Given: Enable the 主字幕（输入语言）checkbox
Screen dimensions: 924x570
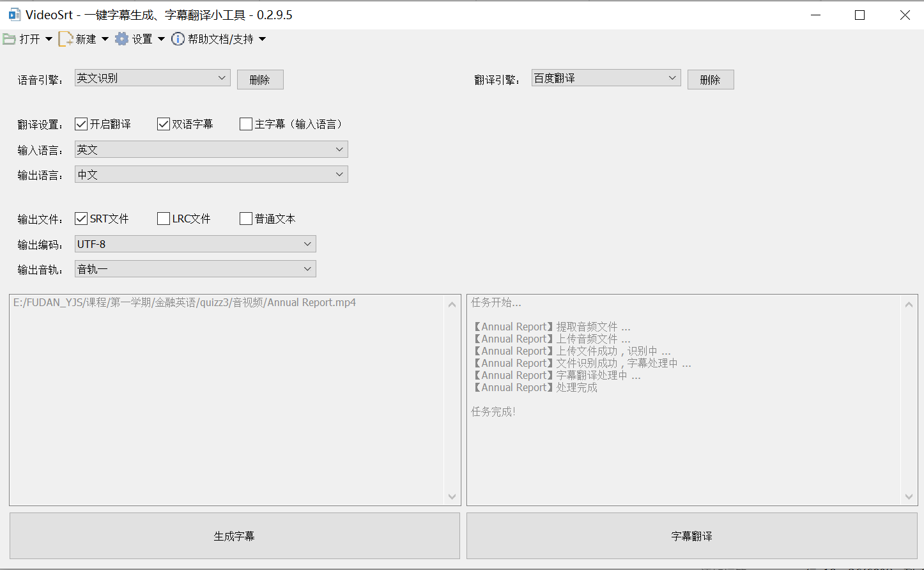Looking at the screenshot, I should click(x=245, y=123).
